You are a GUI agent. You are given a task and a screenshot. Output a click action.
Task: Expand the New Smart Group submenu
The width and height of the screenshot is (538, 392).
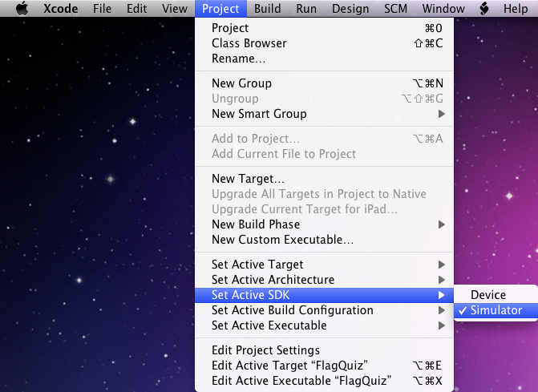pos(324,114)
